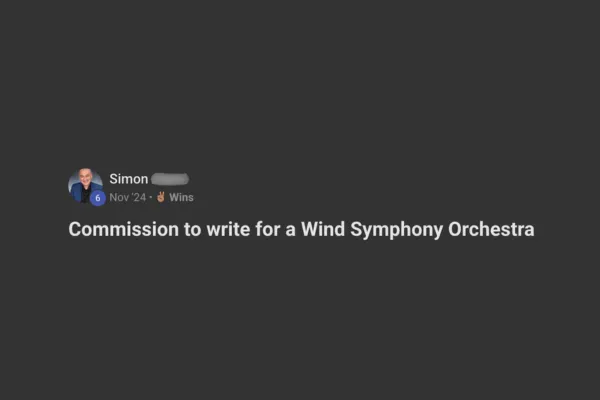Click the blurred surname next to Simon
Screen dimensions: 600x400
coord(170,179)
